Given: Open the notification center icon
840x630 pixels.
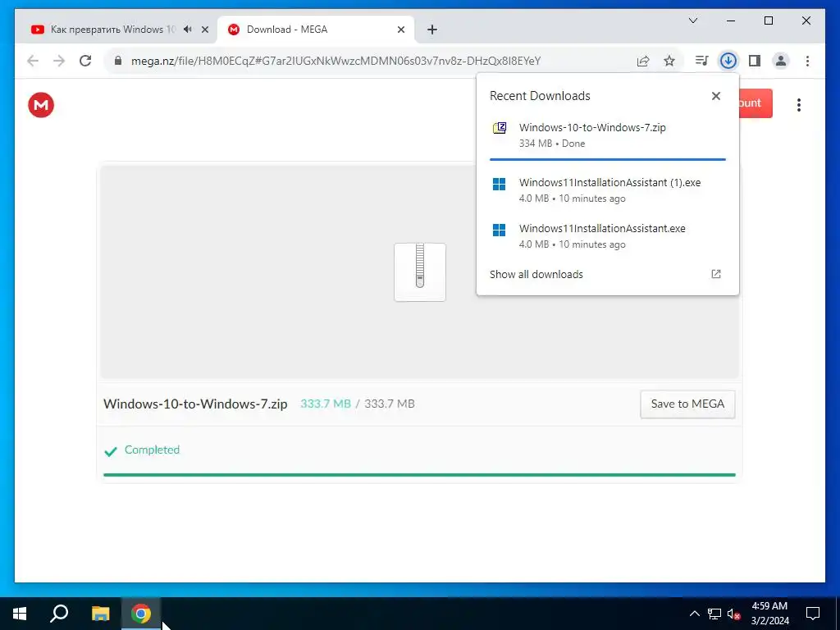Looking at the screenshot, I should pyautogui.click(x=813, y=614).
